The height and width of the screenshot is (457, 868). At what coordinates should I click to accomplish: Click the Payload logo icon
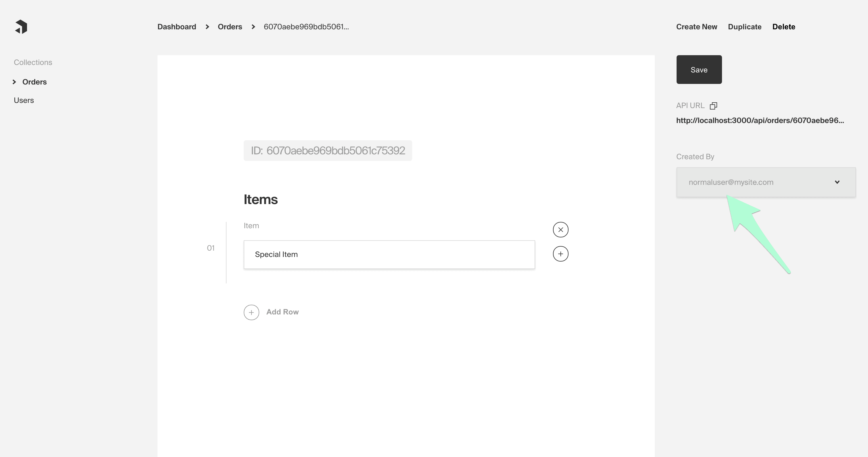point(21,27)
